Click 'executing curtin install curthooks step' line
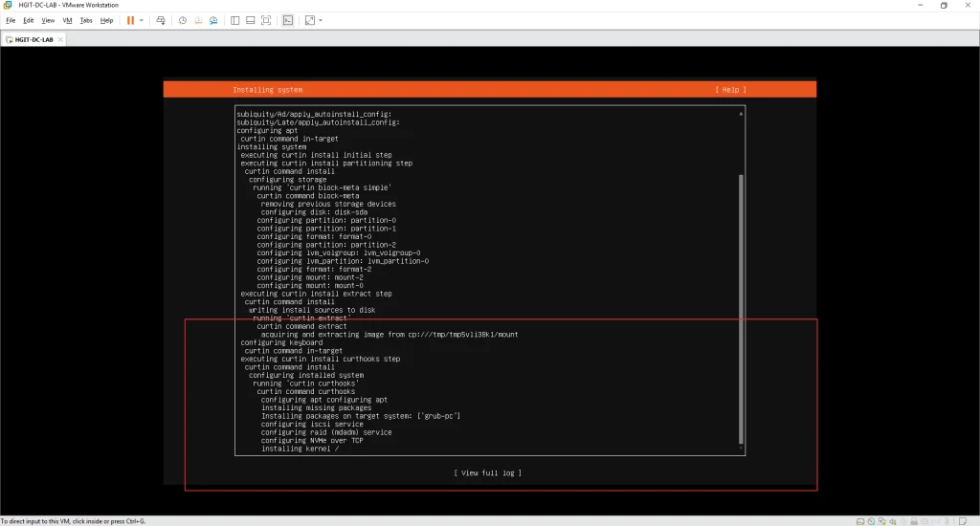The width and height of the screenshot is (980, 526). 320,360
